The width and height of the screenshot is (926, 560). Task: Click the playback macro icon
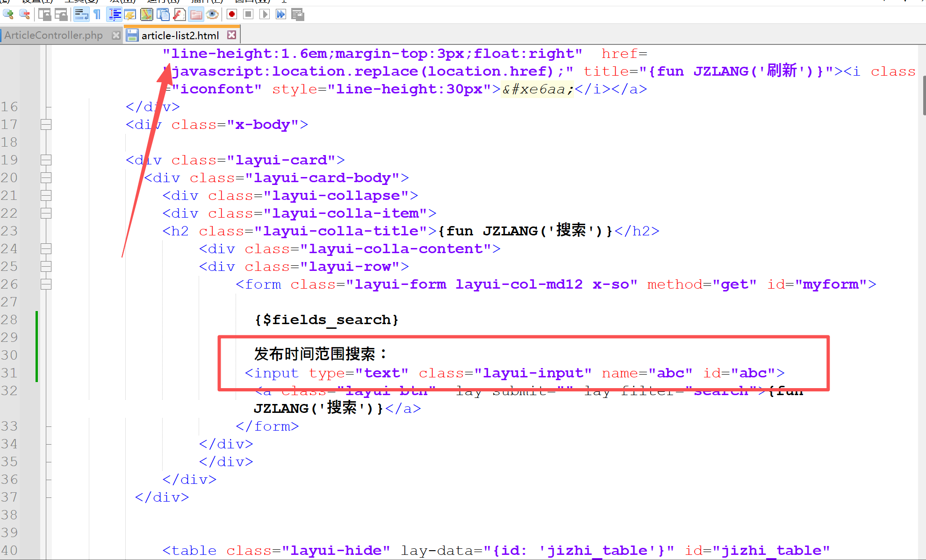[x=264, y=14]
